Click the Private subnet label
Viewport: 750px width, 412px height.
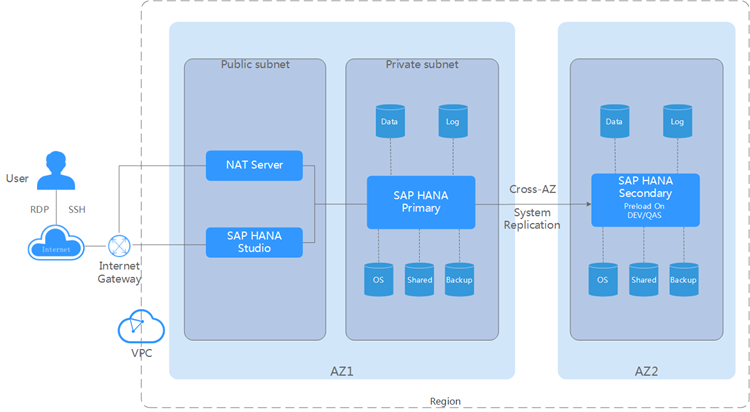[422, 64]
